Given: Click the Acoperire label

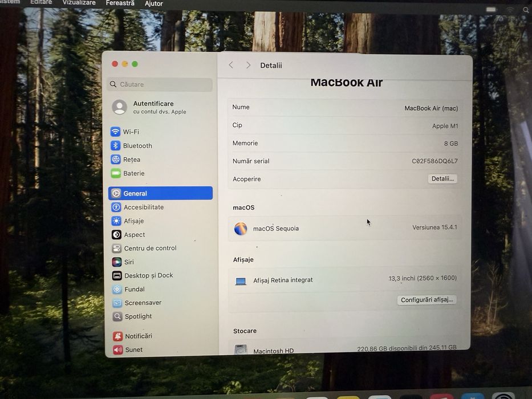Looking at the screenshot, I should tap(247, 179).
